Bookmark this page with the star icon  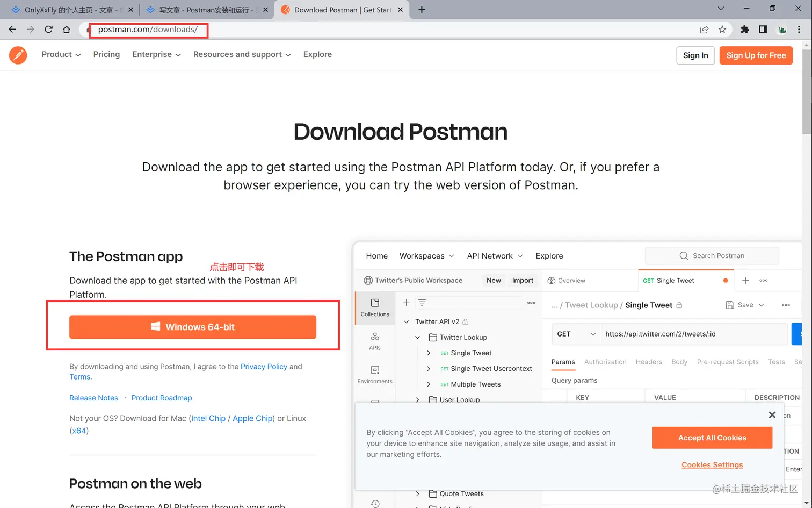click(722, 30)
